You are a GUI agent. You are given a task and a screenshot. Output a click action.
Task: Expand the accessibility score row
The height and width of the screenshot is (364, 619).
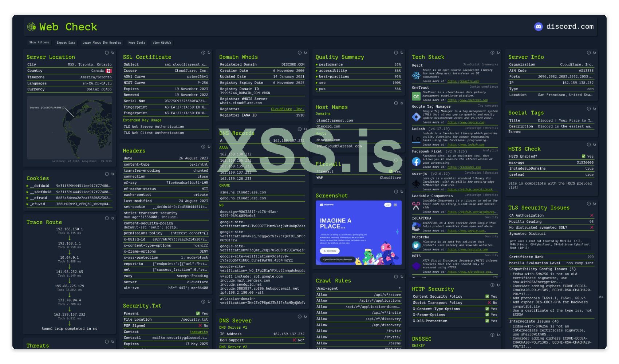coord(358,71)
